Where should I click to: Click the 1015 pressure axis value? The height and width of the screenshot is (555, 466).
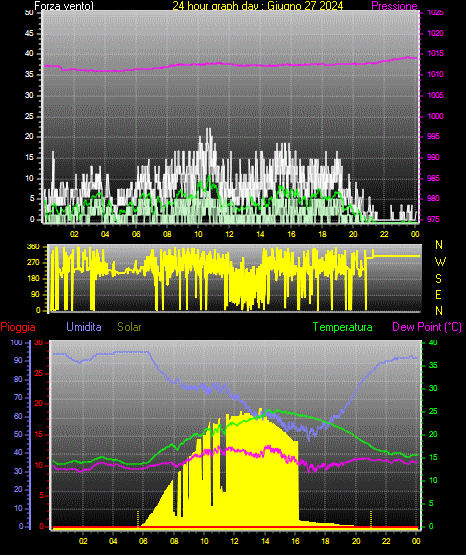[436, 53]
